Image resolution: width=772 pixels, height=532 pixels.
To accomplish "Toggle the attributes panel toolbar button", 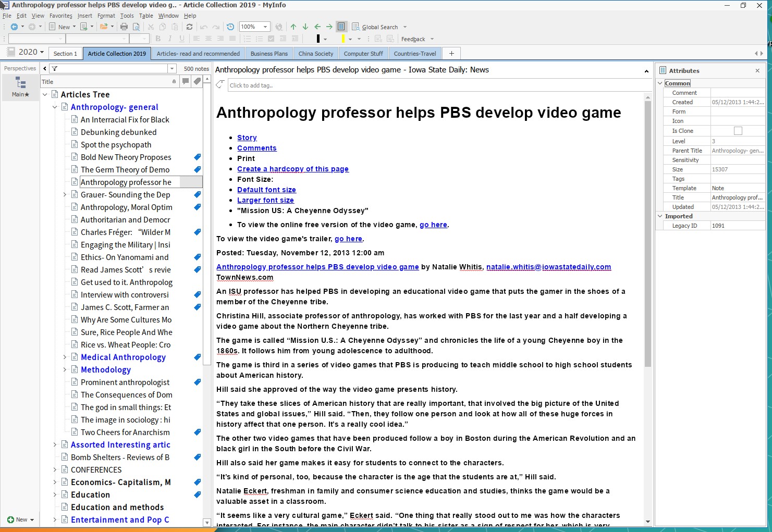I will pos(341,27).
